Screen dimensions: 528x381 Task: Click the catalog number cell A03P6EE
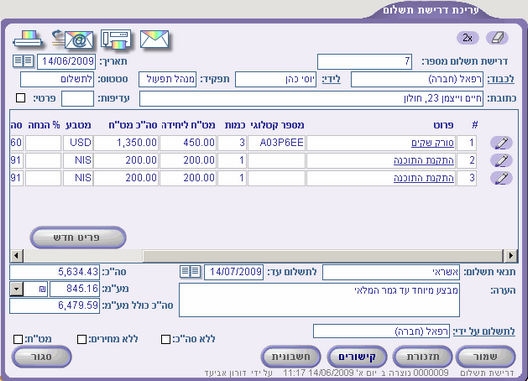point(277,143)
